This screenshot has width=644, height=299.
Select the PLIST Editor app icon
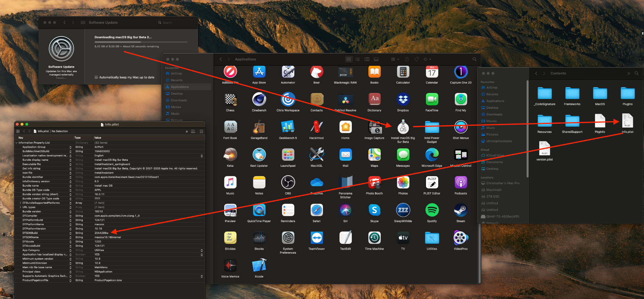[x=432, y=183]
